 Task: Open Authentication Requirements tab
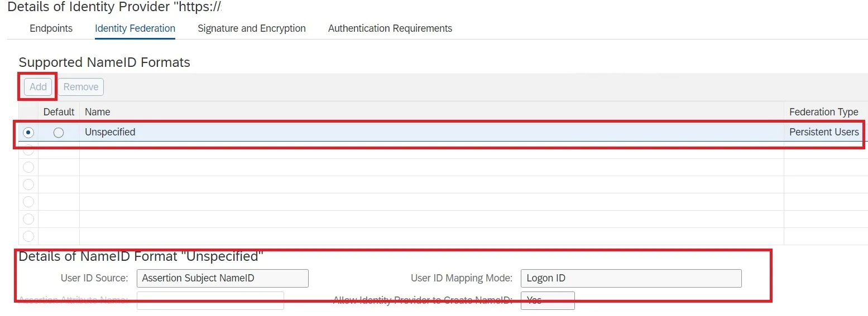pyautogui.click(x=390, y=28)
